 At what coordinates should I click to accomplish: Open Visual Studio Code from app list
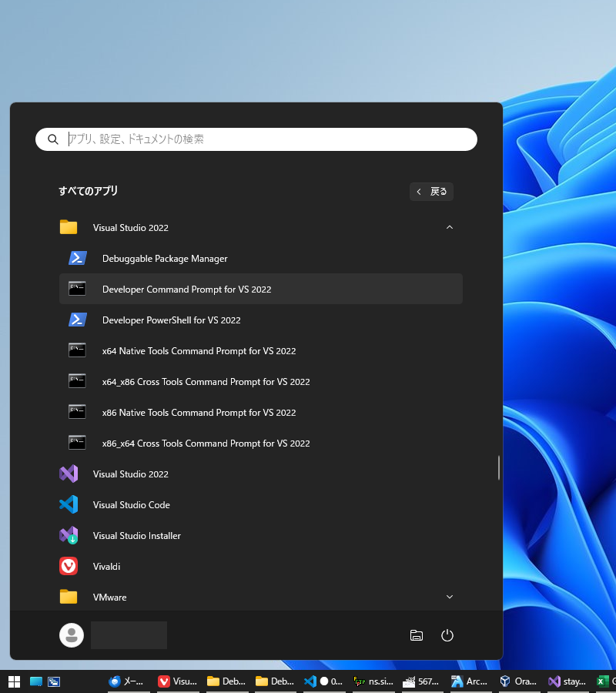261,504
